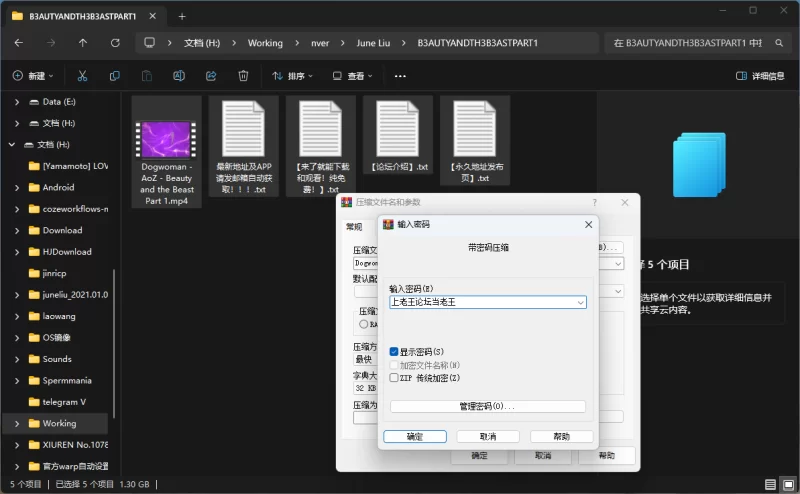This screenshot has height=494, width=800.
Task: Open the three-dot See more menu
Action: pyautogui.click(x=400, y=76)
